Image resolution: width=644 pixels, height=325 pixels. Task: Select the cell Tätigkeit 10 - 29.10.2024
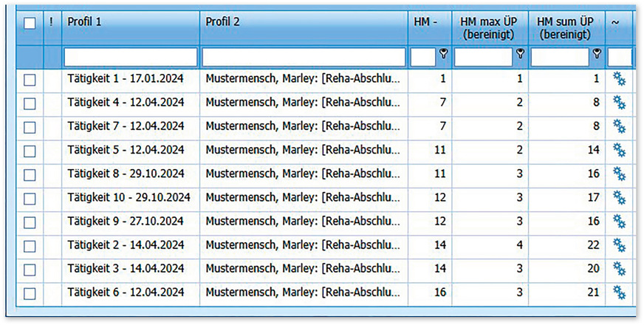tap(131, 198)
